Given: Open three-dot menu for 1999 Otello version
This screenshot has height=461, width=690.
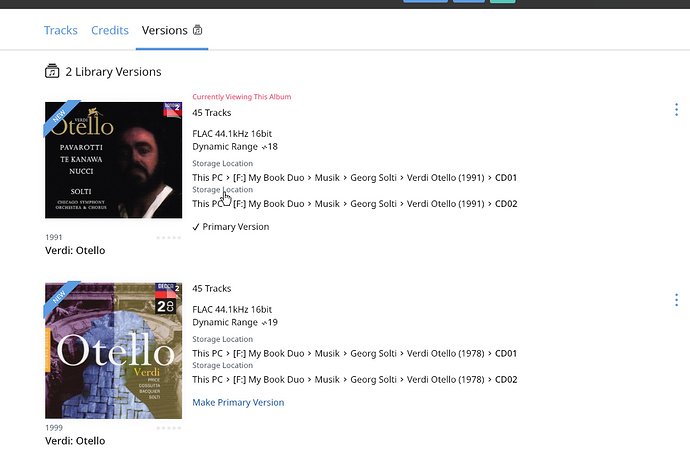Looking at the screenshot, I should (676, 300).
